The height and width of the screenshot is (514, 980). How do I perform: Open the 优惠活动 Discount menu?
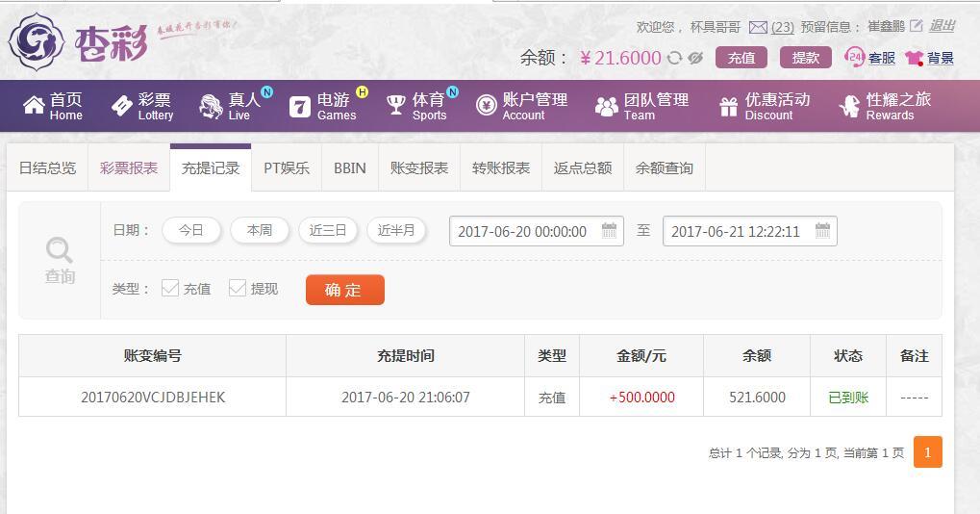[x=765, y=106]
